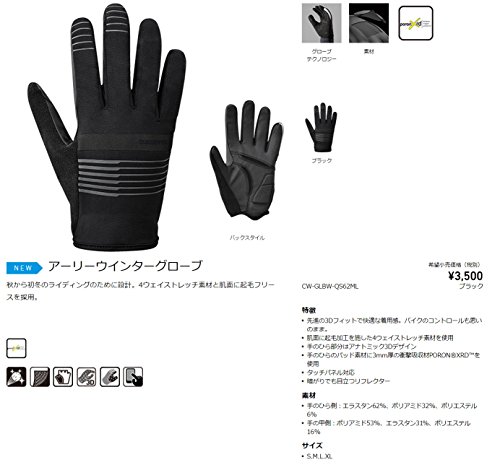Click the CW-GLBW-QS62ML product code
Image resolution: width=500 pixels, height=470 pixels.
pos(330,286)
